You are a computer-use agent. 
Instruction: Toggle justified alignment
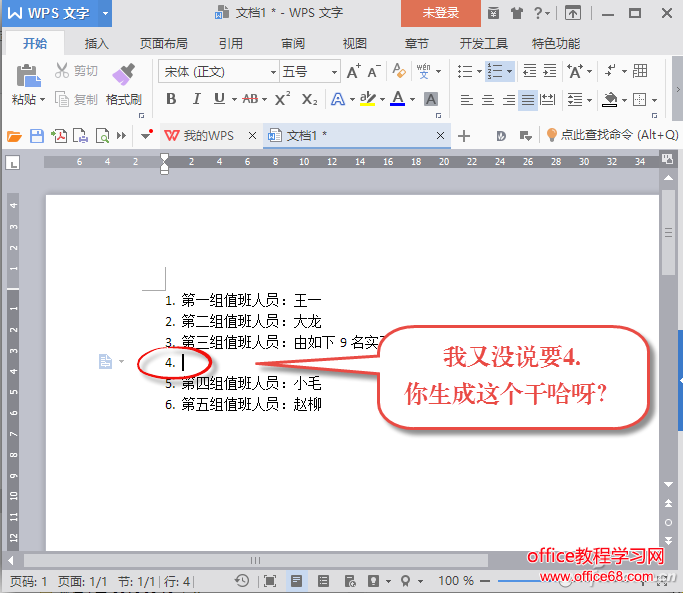pos(527,100)
